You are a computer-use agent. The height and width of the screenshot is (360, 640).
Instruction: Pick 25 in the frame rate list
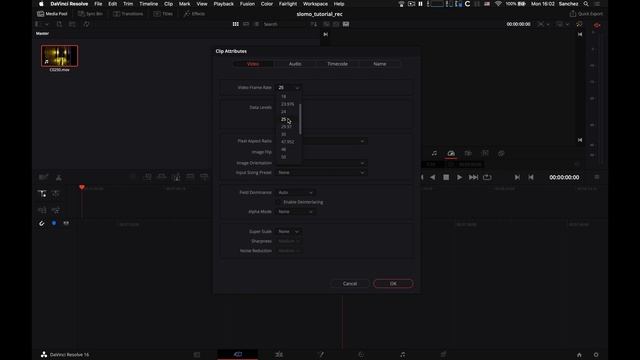[x=283, y=119]
